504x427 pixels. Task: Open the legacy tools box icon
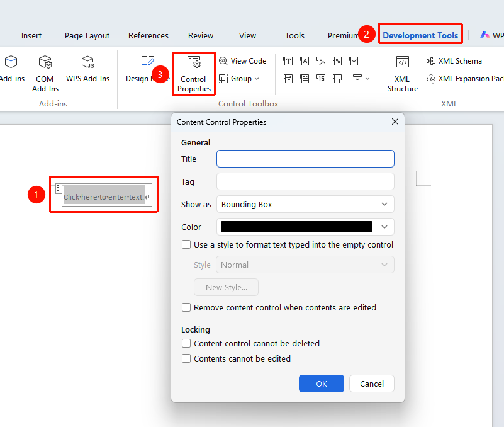(x=357, y=79)
